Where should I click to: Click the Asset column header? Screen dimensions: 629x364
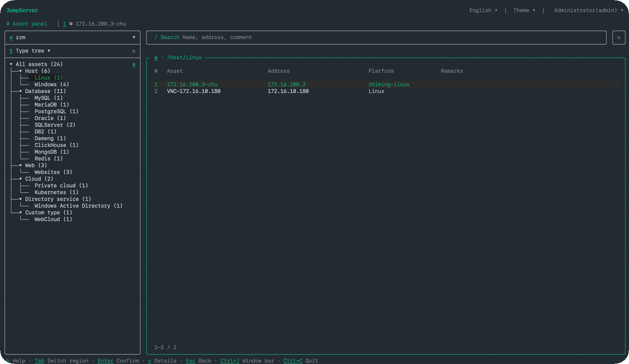point(175,71)
